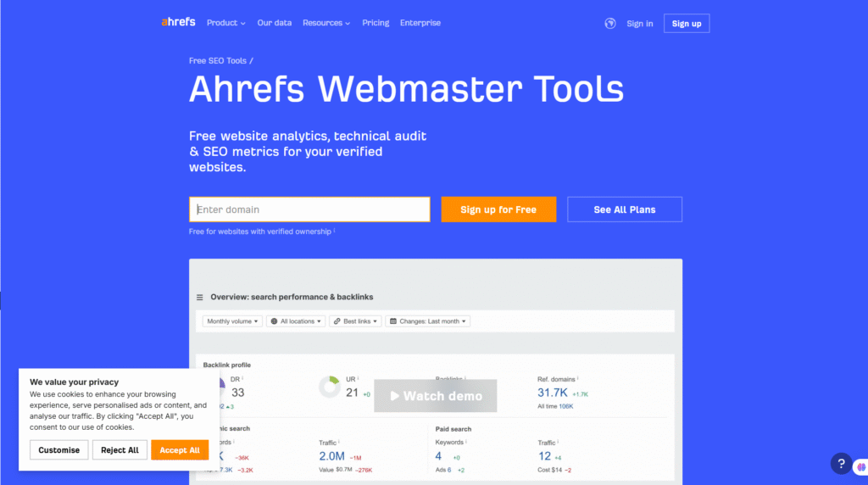This screenshot has width=868, height=485.
Task: Open the globe language selector icon
Action: click(609, 24)
